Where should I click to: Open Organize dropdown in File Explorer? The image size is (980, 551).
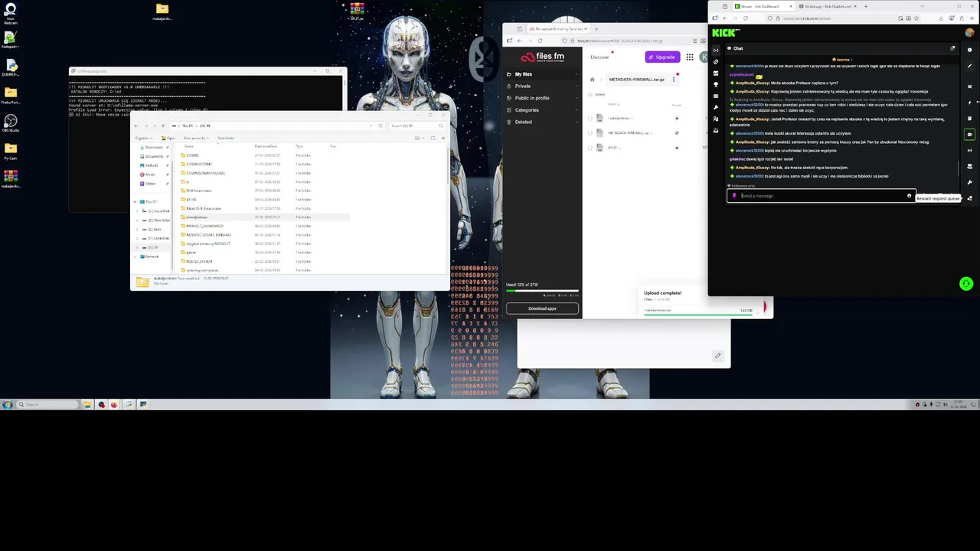[143, 139]
